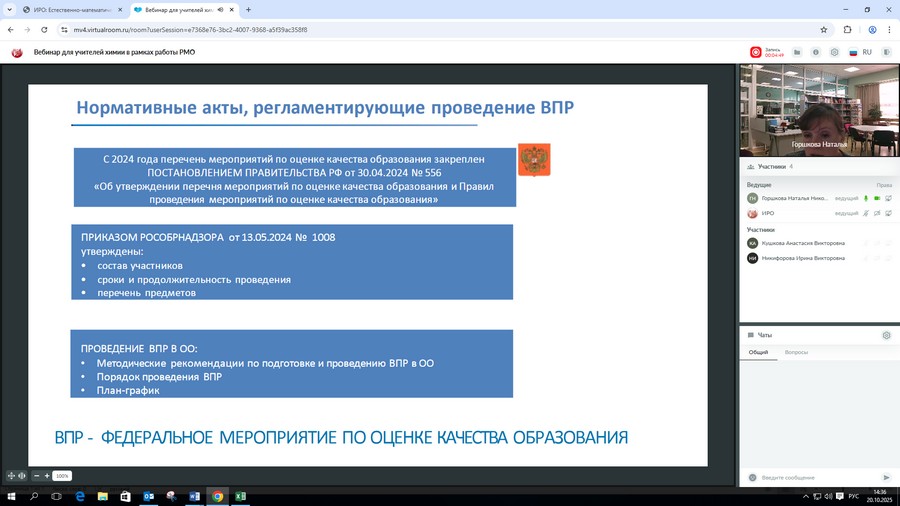The width and height of the screenshot is (900, 506).
Task: Toggle camera for ИРО presenter
Action: click(876, 213)
